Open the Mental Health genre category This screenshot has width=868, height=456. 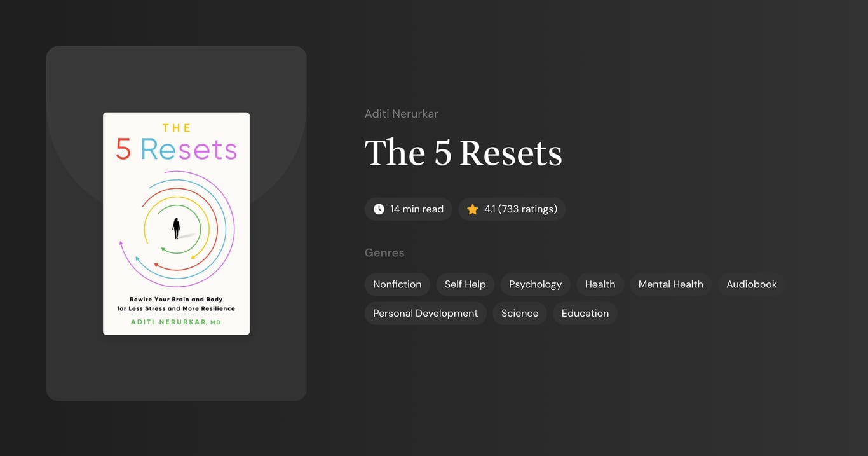point(670,284)
